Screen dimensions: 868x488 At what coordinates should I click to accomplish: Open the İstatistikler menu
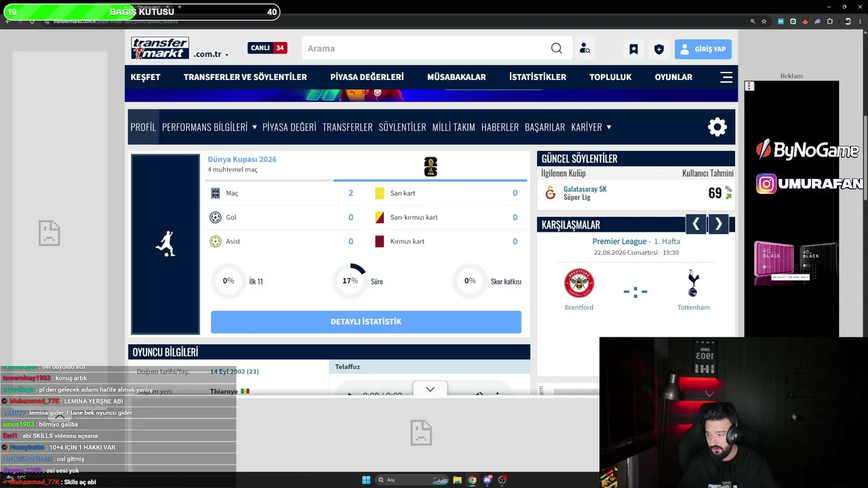pos(538,77)
